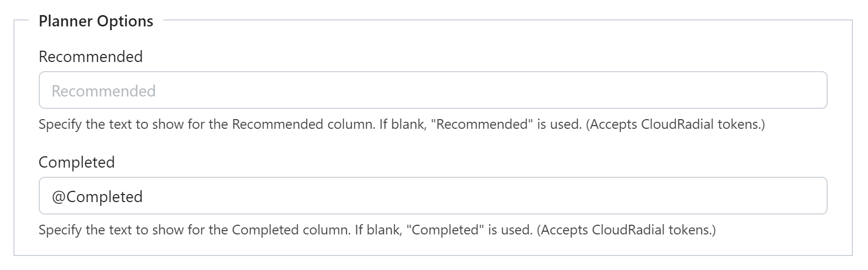Place cursor after @Completed text
The image size is (868, 270).
144,197
